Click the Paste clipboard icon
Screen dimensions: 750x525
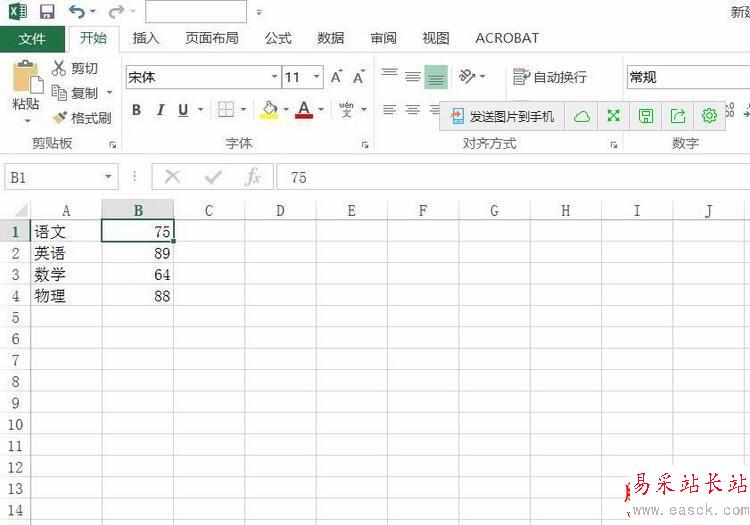click(27, 77)
